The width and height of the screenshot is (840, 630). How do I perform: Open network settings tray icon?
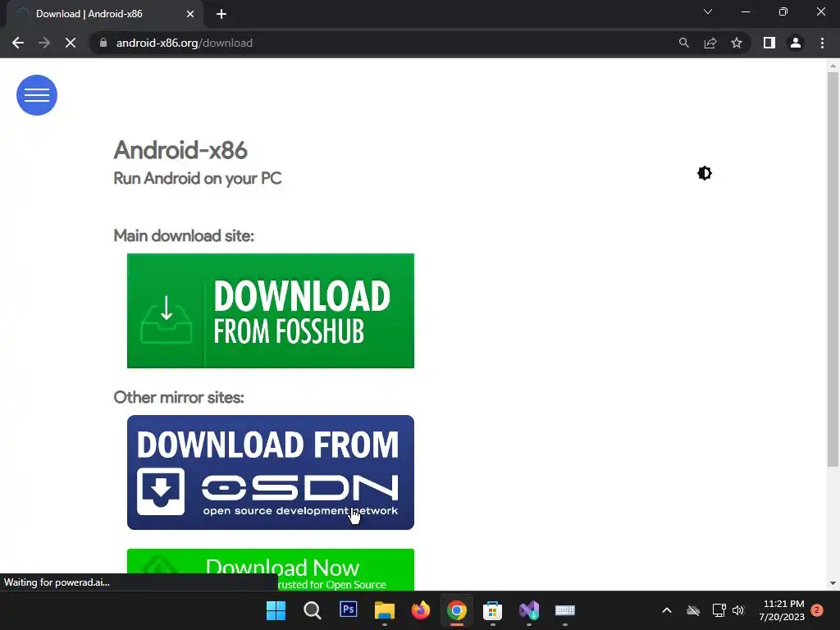tap(719, 610)
